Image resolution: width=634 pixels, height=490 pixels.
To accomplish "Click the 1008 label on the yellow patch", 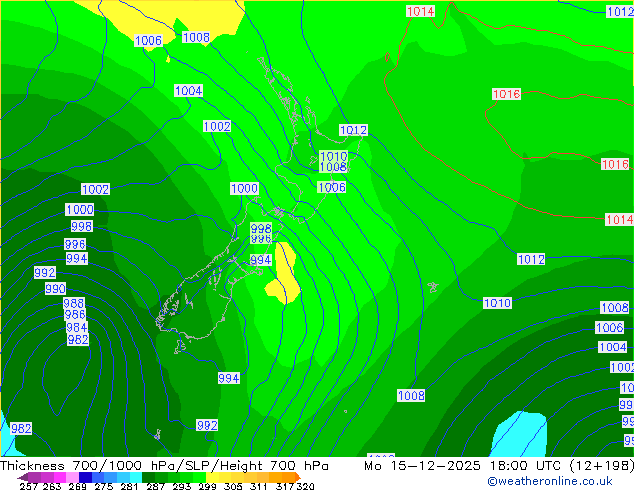I will coord(196,38).
